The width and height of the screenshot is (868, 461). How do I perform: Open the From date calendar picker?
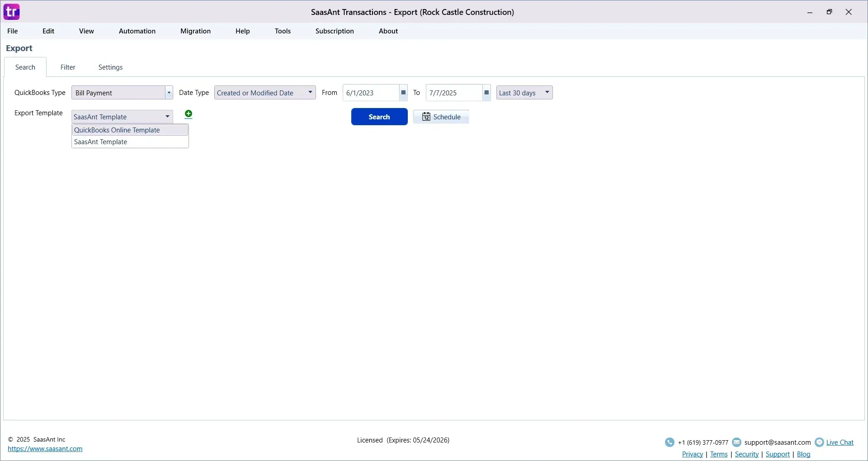tap(403, 93)
